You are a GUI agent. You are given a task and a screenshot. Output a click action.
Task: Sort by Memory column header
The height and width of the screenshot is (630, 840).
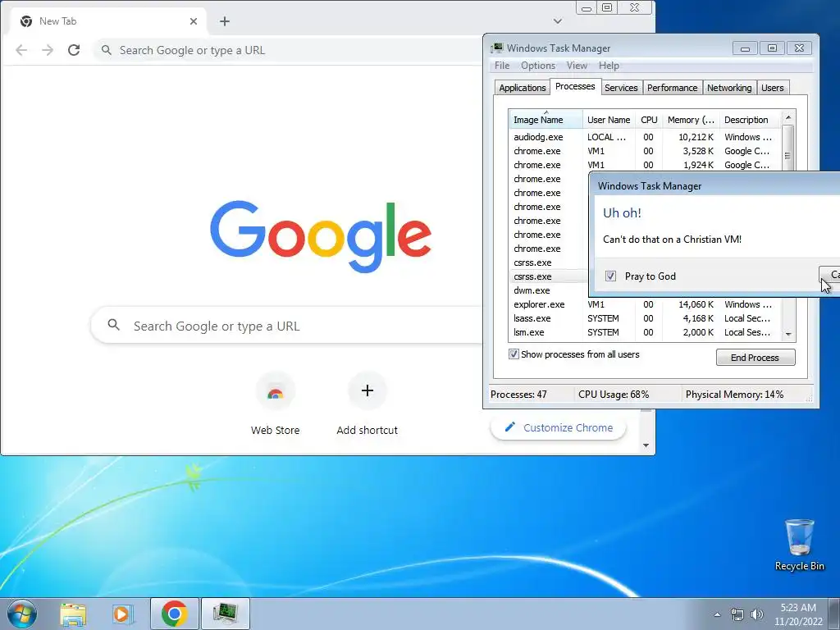pos(691,120)
